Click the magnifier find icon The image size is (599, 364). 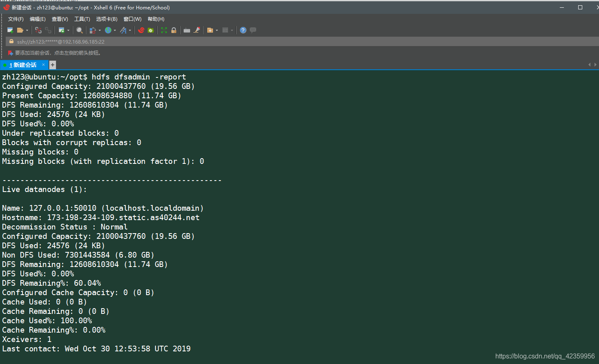(x=80, y=30)
